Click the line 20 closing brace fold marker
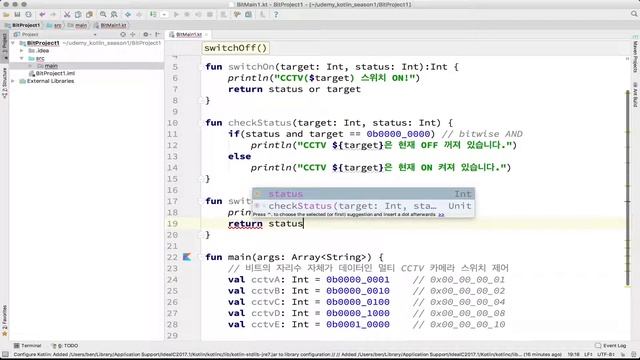Screen dimensions: 640x360 tap(201, 235)
